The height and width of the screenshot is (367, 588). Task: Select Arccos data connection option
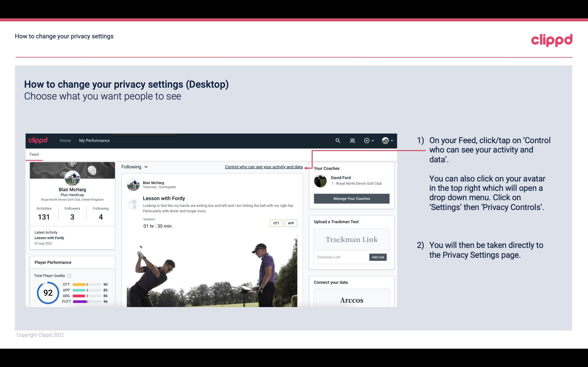[x=351, y=300]
